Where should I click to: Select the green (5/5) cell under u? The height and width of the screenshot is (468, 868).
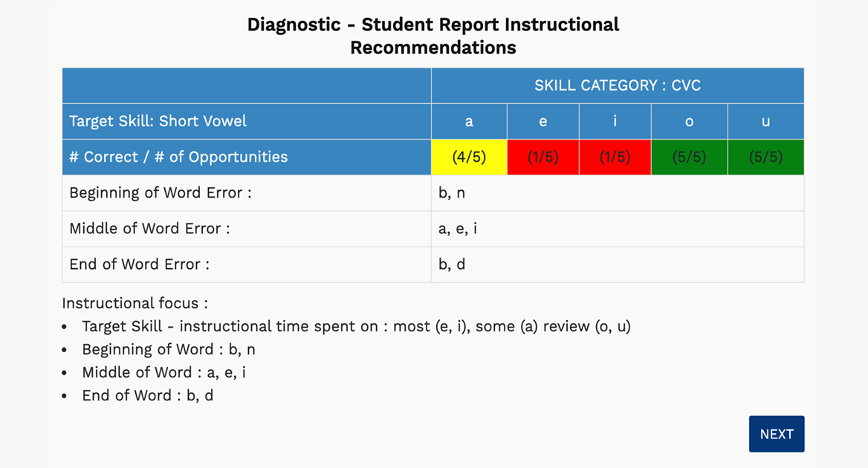pos(765,157)
